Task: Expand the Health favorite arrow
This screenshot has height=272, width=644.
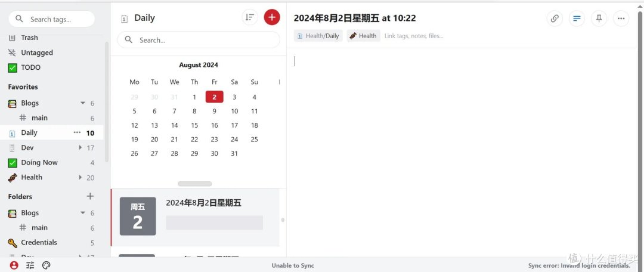Action: coord(80,177)
